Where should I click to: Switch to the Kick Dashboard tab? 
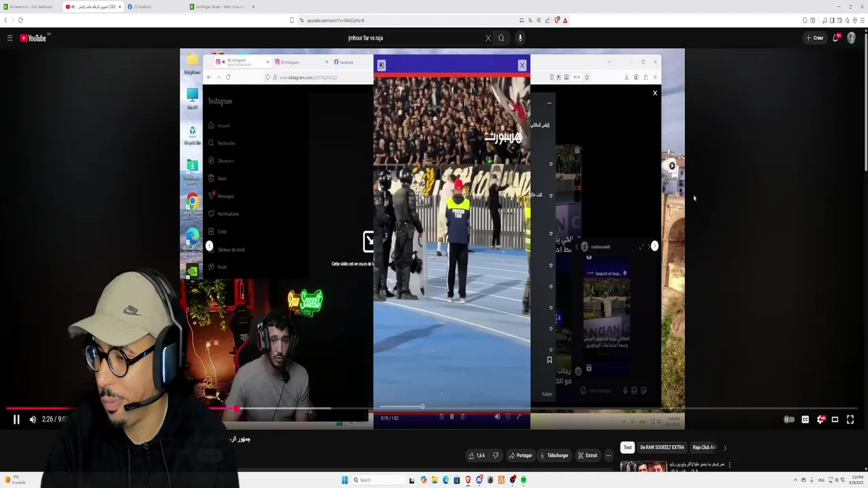point(31,7)
